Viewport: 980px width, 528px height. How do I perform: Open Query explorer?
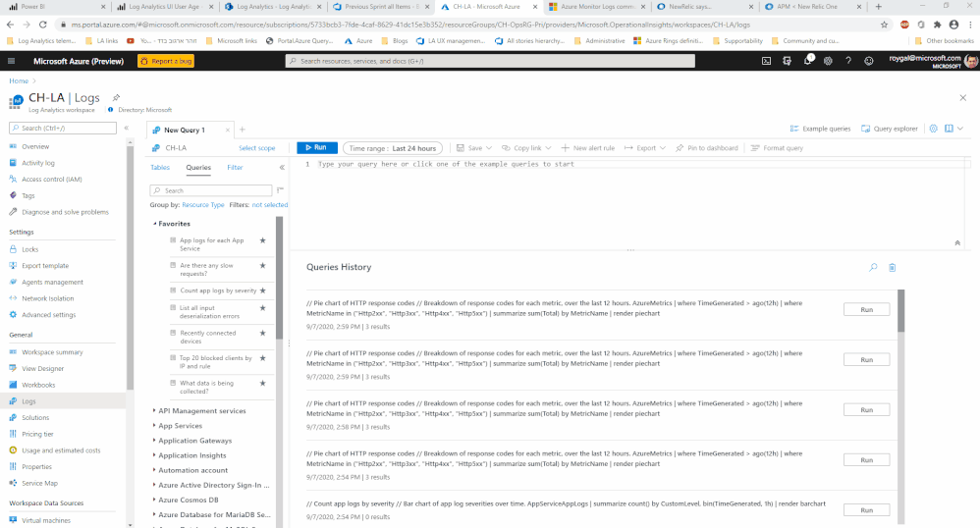(x=890, y=129)
